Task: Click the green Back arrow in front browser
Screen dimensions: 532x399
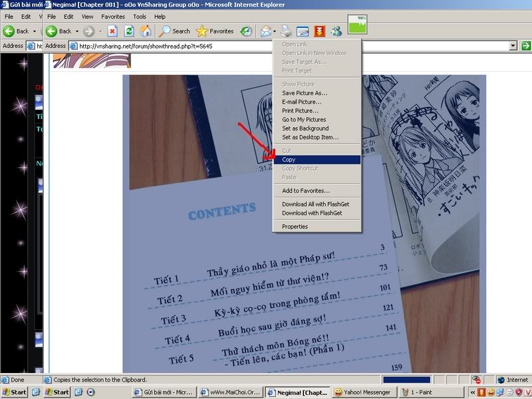Action: tap(51, 31)
